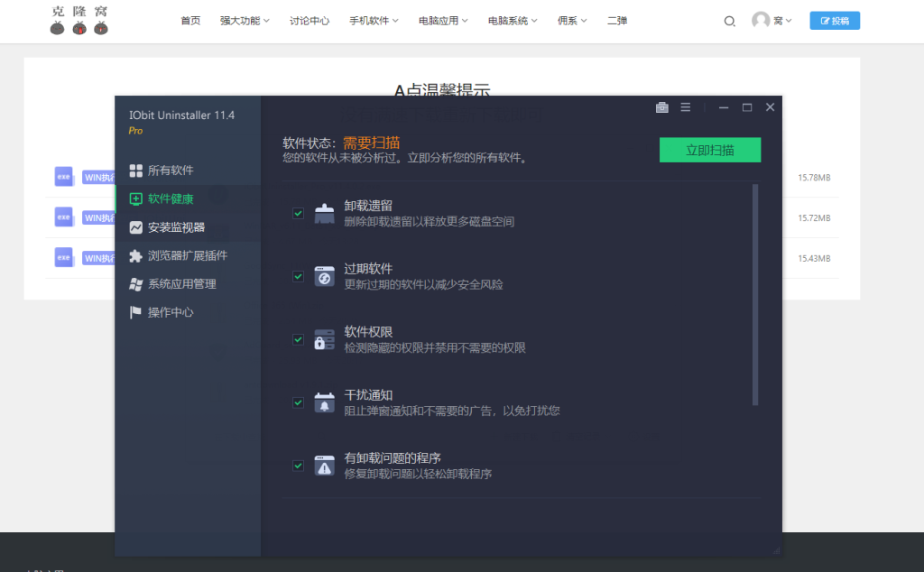Viewport: 924px width, 572px height.
Task: Uncheck the 有卸载问题的程序 checkbox
Action: [298, 466]
